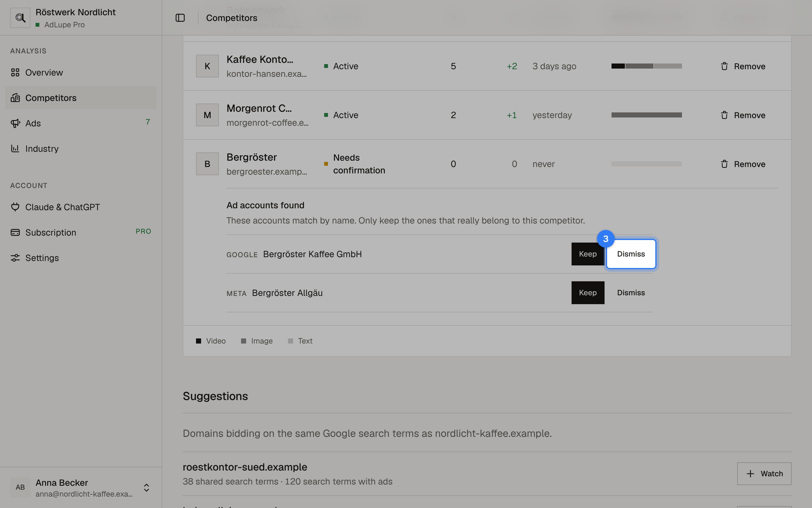The image size is (812, 508).
Task: Click the PRO badge next to Subscription
Action: pos(143,231)
